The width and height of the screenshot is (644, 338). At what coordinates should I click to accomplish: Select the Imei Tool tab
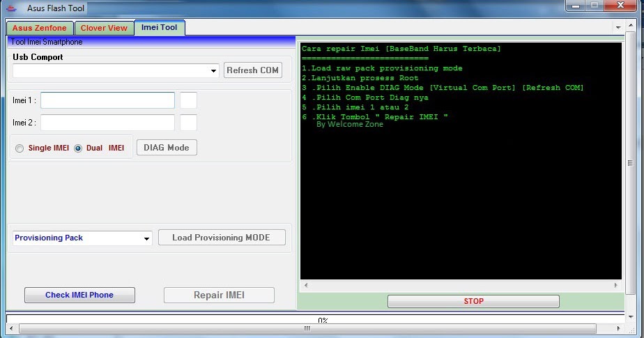pos(160,27)
